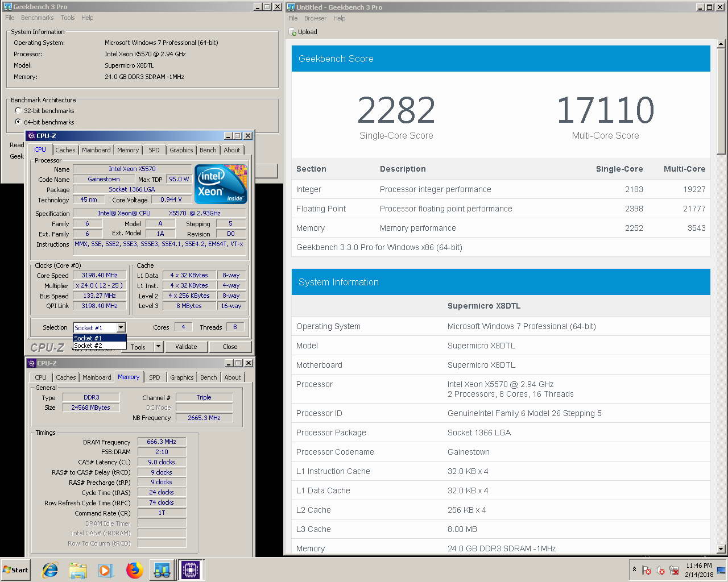Switch to Caches tab in upper CPU-Z
The width and height of the screenshot is (728, 582).
tap(65, 150)
